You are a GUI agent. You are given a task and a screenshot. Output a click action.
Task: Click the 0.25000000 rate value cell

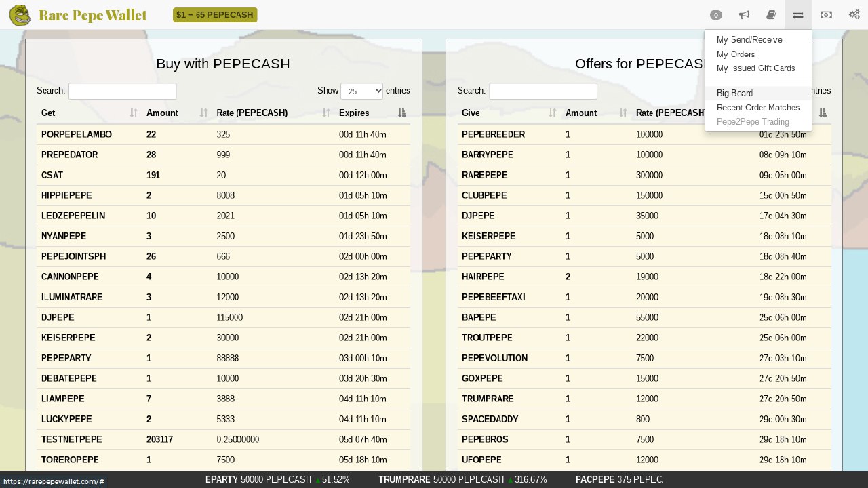pyautogui.click(x=238, y=439)
